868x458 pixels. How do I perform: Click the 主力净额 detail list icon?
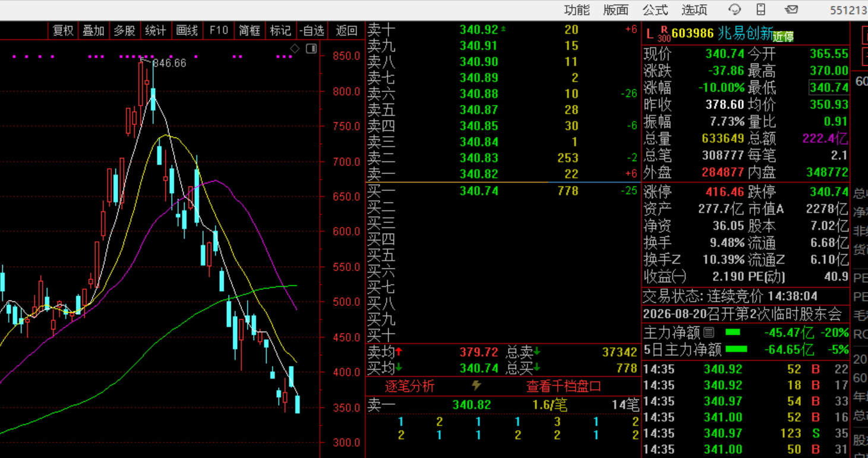click(x=709, y=333)
